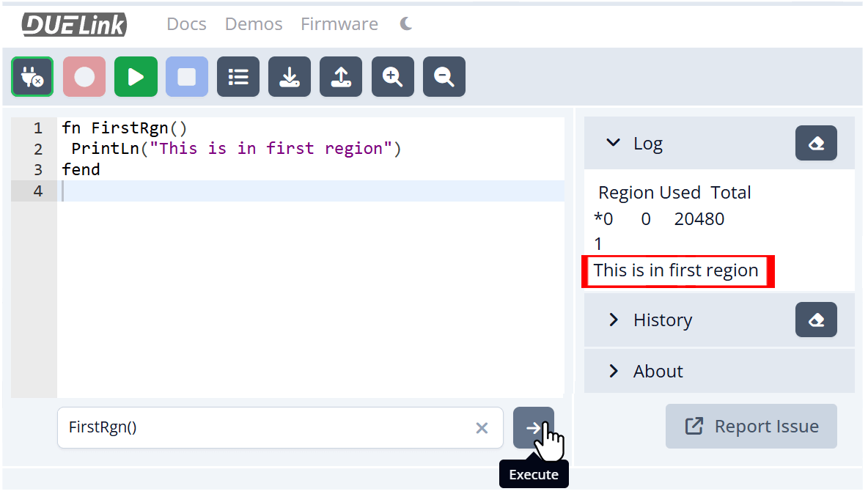Click line number 2 in the gutter
This screenshot has width=868, height=494.
click(37, 150)
